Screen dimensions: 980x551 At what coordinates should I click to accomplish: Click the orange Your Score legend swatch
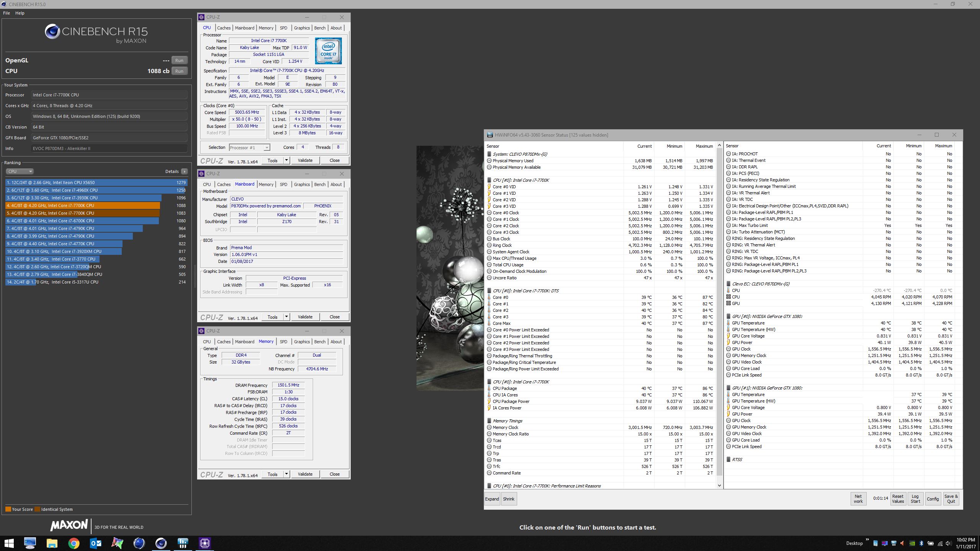pos(8,509)
